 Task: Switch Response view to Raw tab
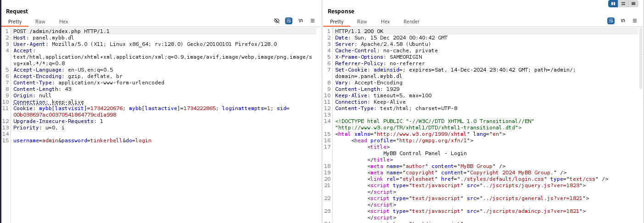[x=362, y=22]
